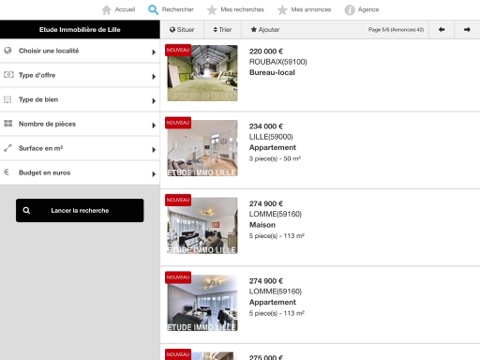
Task: Click the Situer globe button
Action: (182, 29)
